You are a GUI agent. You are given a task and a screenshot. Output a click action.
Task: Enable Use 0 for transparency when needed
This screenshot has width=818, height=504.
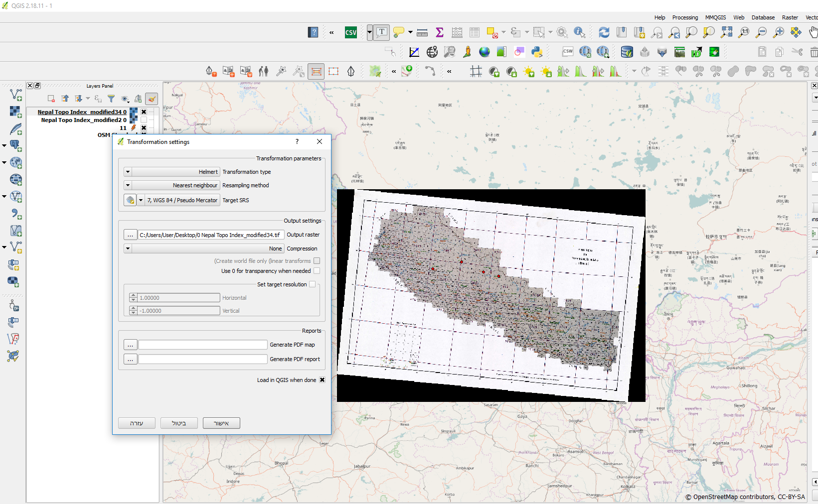(x=317, y=271)
